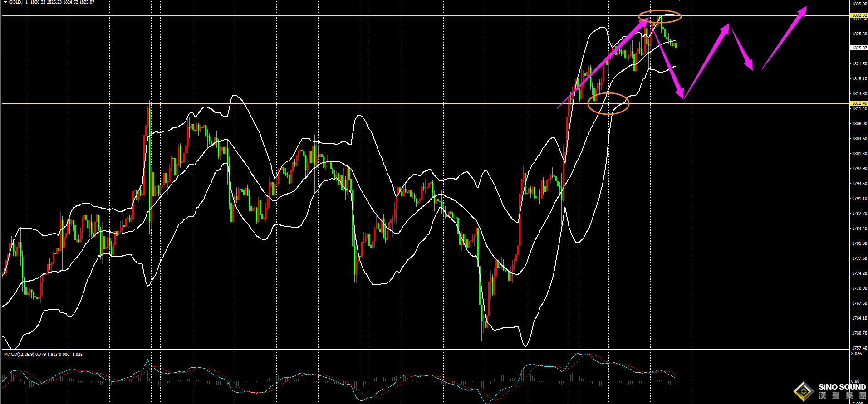The height and width of the screenshot is (404, 868).
Task: Select the yellow 1832.32 price label
Action: 859,15
